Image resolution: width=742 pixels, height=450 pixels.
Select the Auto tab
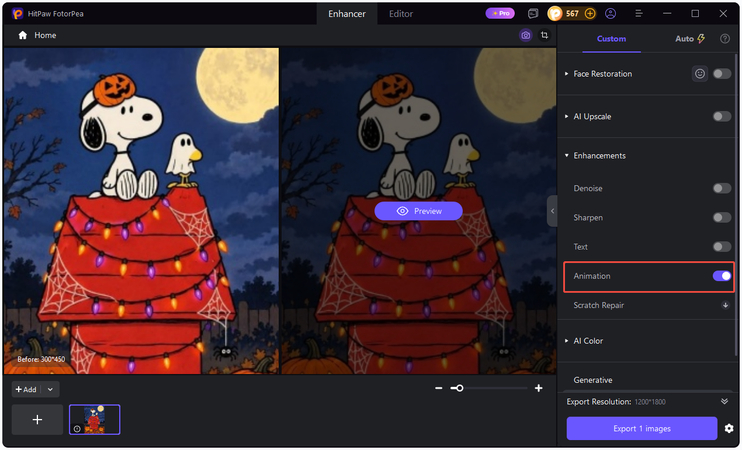pyautogui.click(x=690, y=39)
